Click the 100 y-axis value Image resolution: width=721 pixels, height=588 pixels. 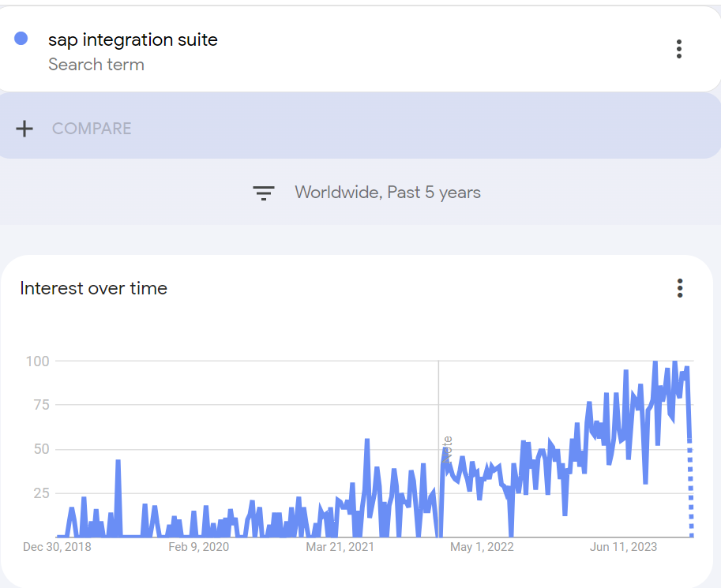[37, 361]
